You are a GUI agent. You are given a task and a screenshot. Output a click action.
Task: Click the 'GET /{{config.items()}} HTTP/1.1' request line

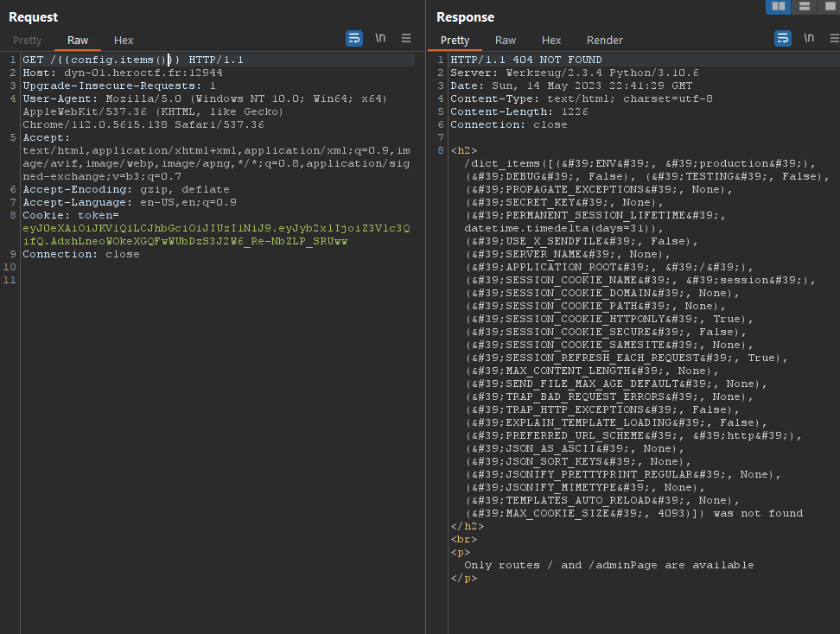click(x=133, y=60)
